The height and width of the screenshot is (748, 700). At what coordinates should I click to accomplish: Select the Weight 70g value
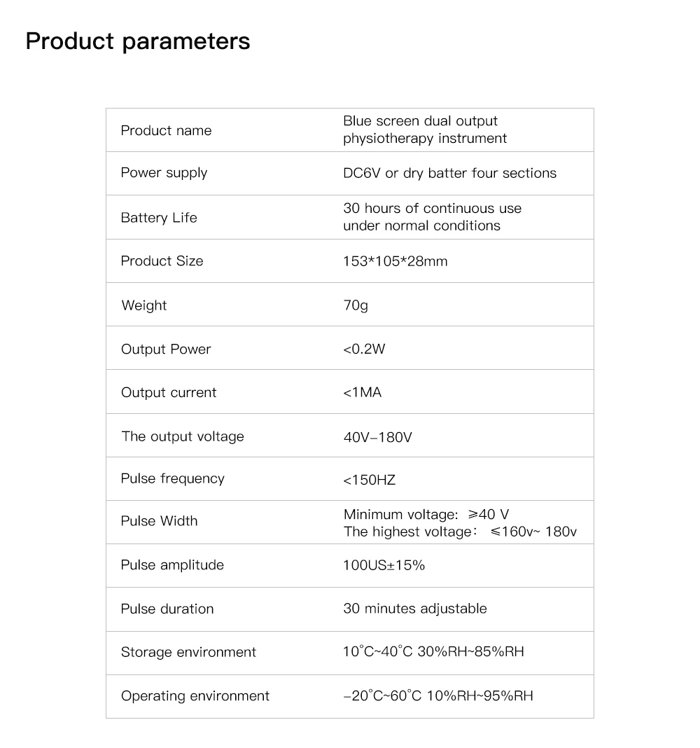(x=356, y=305)
